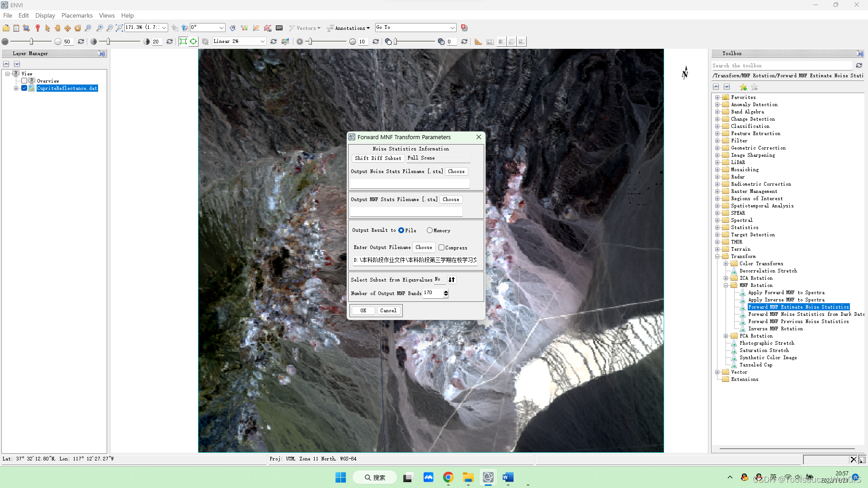Click the Zoom In magnifier icon
Screen dimensions: 868x488
pyautogui.click(x=99, y=28)
